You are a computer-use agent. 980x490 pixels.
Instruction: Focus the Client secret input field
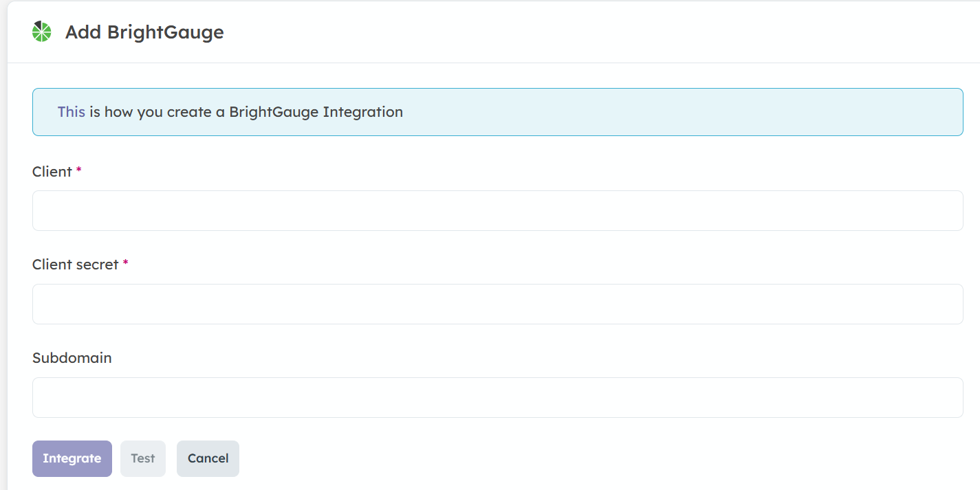(x=497, y=304)
